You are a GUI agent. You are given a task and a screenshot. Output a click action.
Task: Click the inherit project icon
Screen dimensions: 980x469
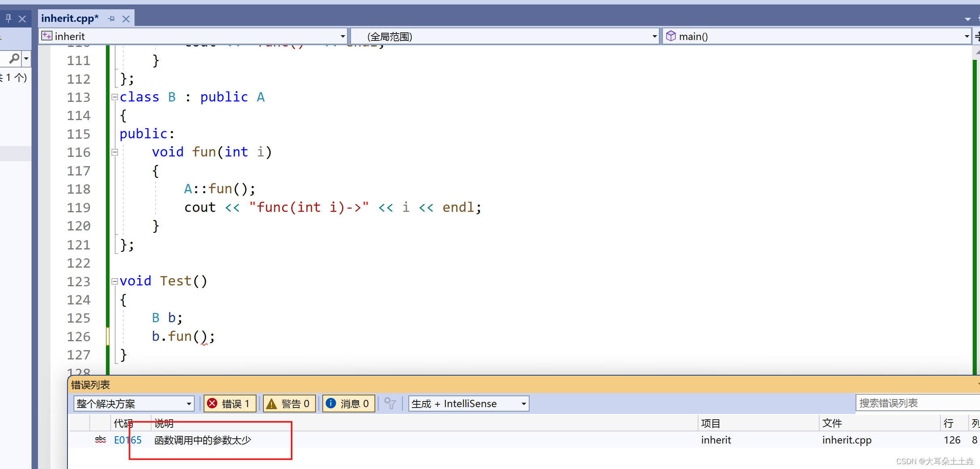tap(47, 36)
